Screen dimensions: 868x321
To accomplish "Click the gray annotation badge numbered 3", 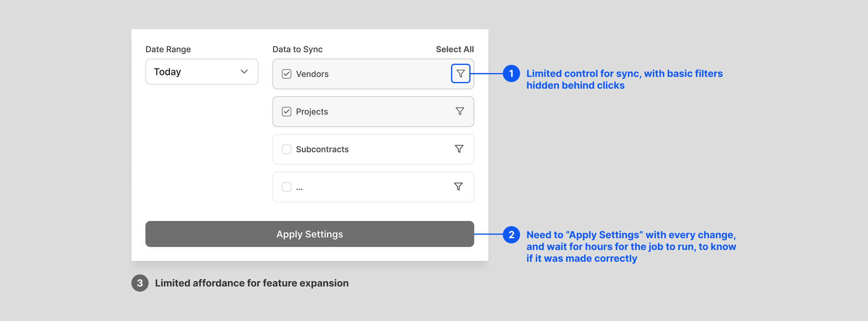I will (140, 283).
